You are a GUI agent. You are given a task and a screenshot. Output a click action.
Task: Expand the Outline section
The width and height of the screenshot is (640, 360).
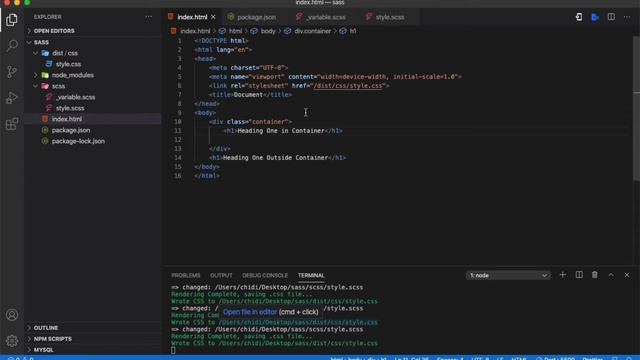(93, 328)
